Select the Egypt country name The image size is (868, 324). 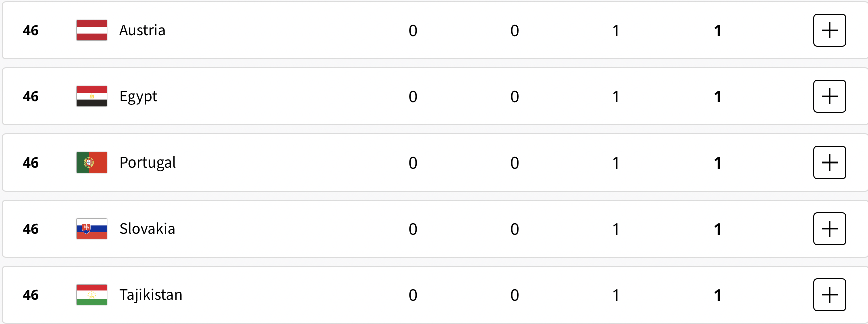pyautogui.click(x=138, y=96)
